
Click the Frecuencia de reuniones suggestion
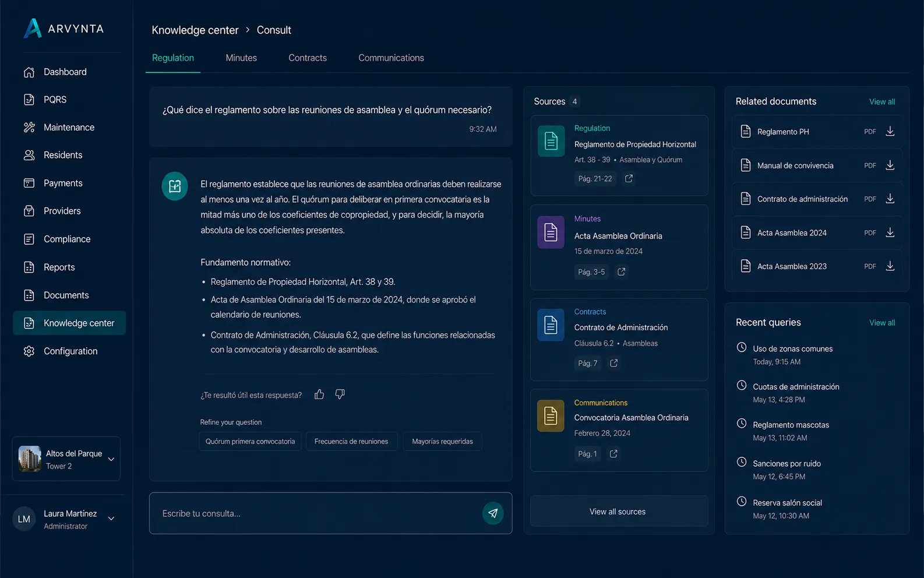[351, 441]
